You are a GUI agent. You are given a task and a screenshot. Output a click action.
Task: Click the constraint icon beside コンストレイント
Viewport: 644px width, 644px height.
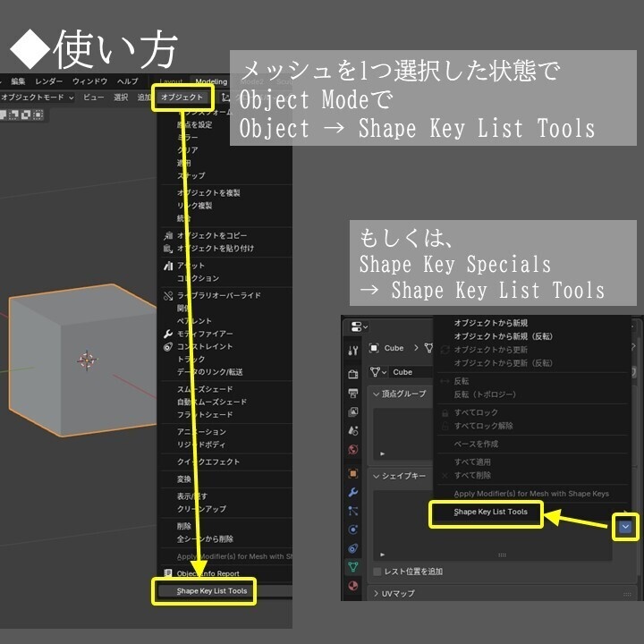click(x=168, y=347)
